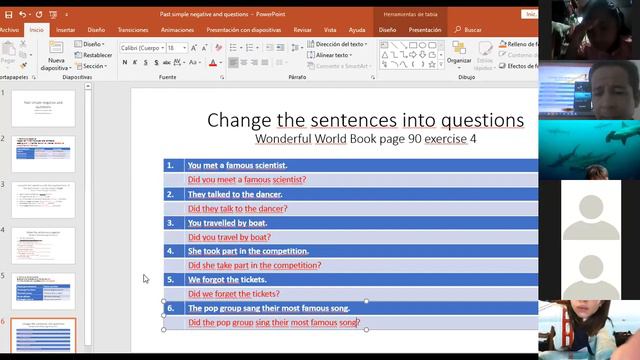Click the Inic. sign-in button
Image resolution: width=640 pixels, height=360 pixels.
530,14
